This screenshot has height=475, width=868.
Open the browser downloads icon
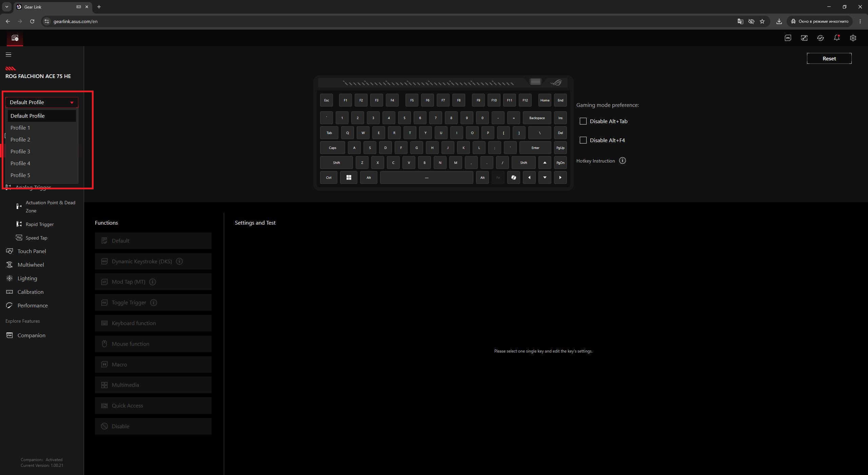(779, 21)
